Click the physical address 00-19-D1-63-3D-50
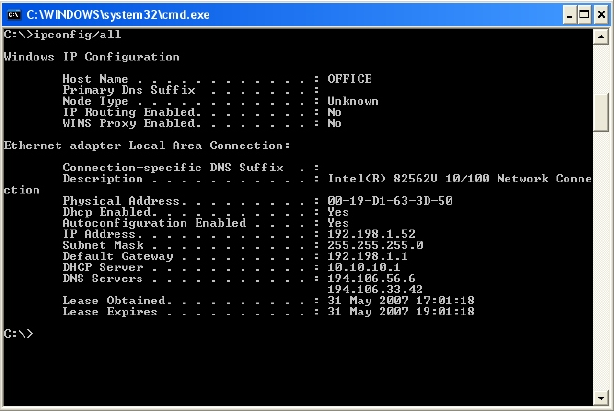Image resolution: width=614 pixels, height=411 pixels. (390, 201)
